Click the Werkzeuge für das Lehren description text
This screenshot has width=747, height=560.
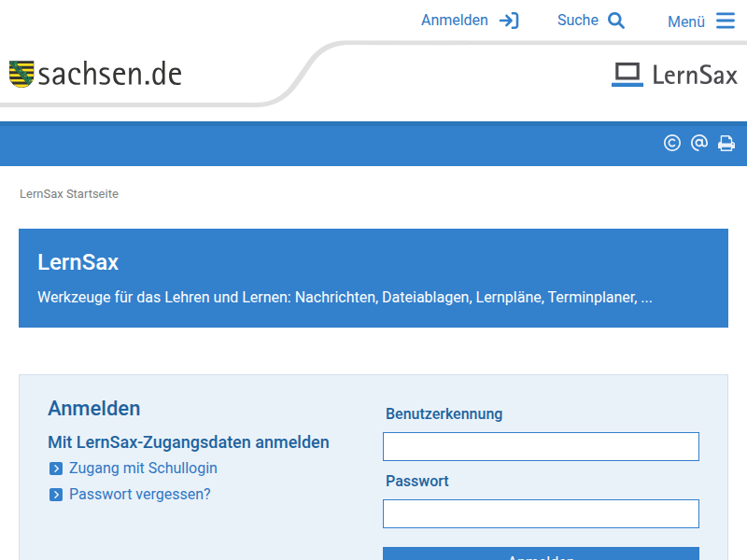click(345, 297)
